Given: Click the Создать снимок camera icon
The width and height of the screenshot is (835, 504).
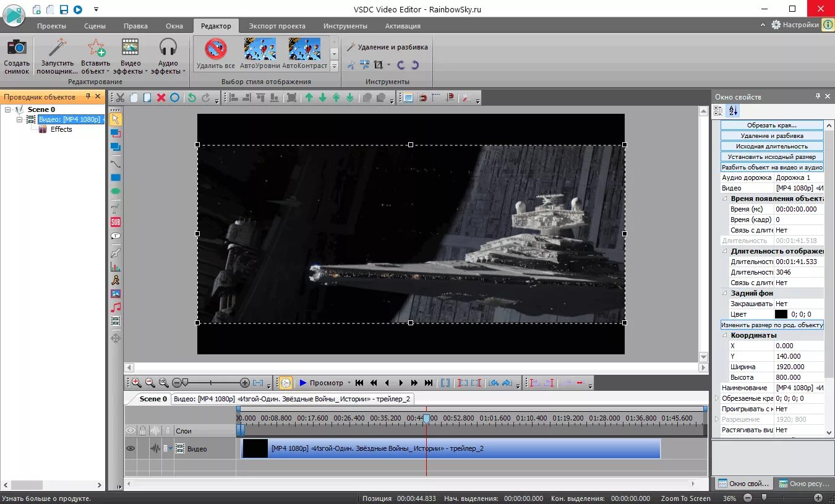Looking at the screenshot, I should [x=17, y=48].
